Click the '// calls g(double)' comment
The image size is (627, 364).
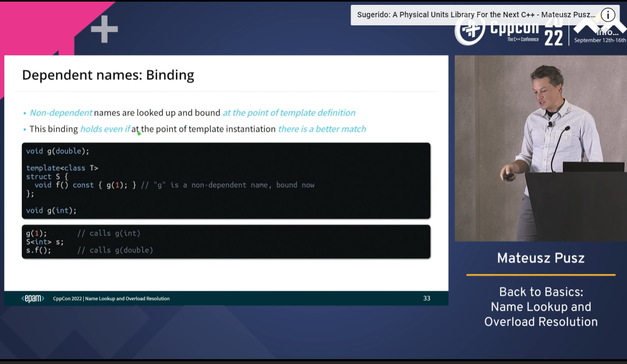click(x=115, y=250)
